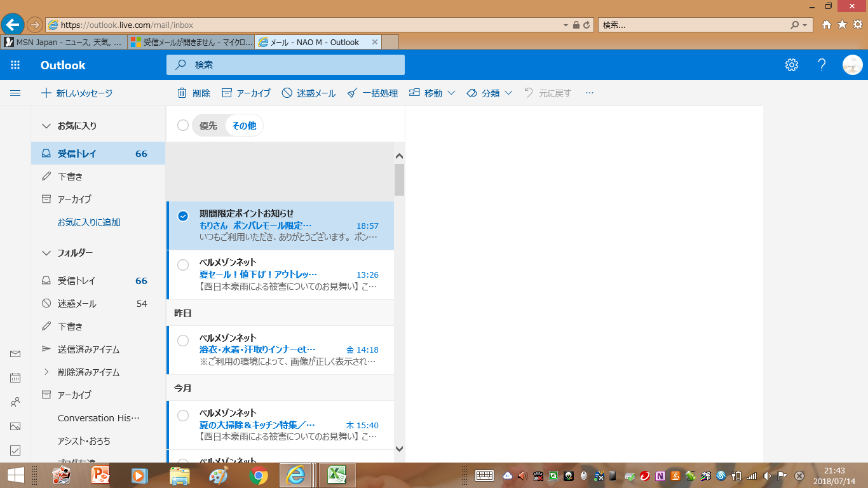Image resolution: width=868 pixels, height=488 pixels.
Task: Compose a new message (新しいメッセージ)
Action: (x=77, y=93)
